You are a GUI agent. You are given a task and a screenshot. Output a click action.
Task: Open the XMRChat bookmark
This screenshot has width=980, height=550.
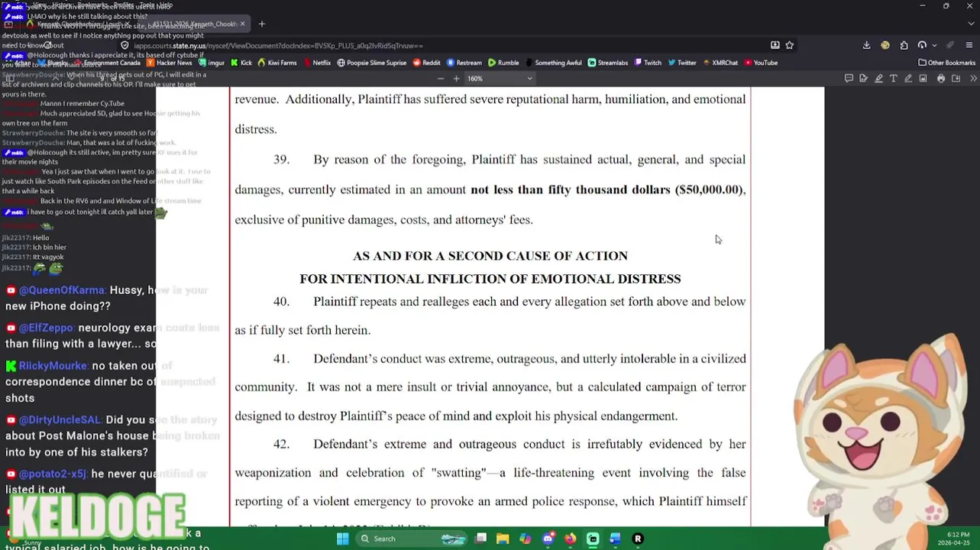720,63
